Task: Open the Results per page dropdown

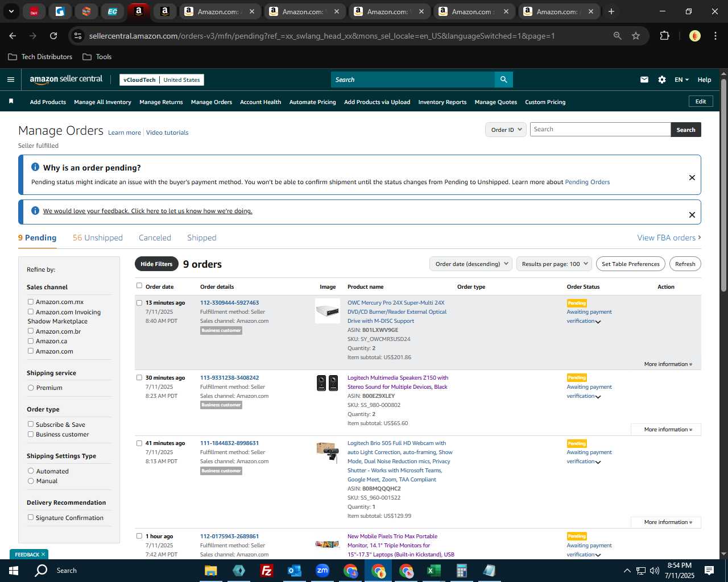Action: pyautogui.click(x=555, y=264)
